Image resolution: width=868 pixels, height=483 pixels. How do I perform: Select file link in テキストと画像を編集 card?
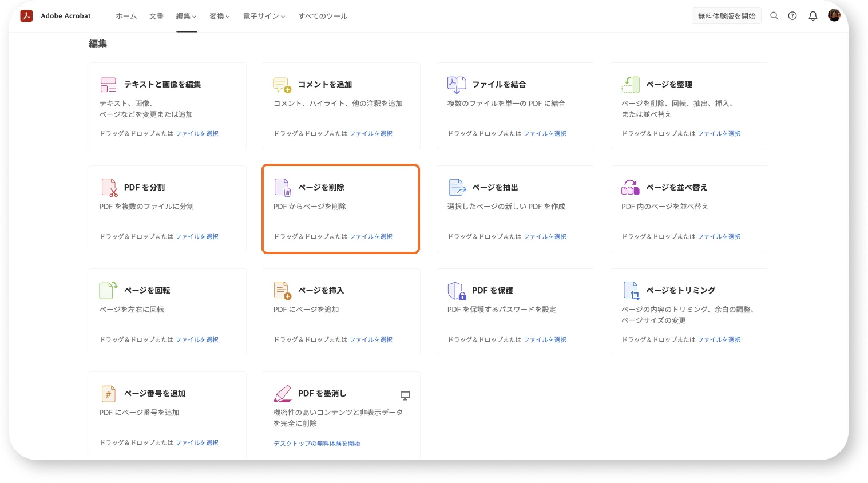pyautogui.click(x=197, y=133)
